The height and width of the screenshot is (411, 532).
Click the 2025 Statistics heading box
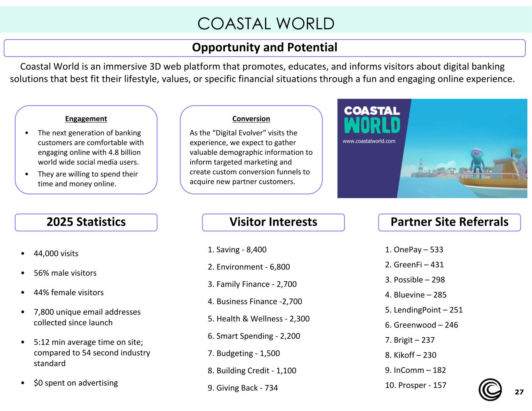coord(86,222)
